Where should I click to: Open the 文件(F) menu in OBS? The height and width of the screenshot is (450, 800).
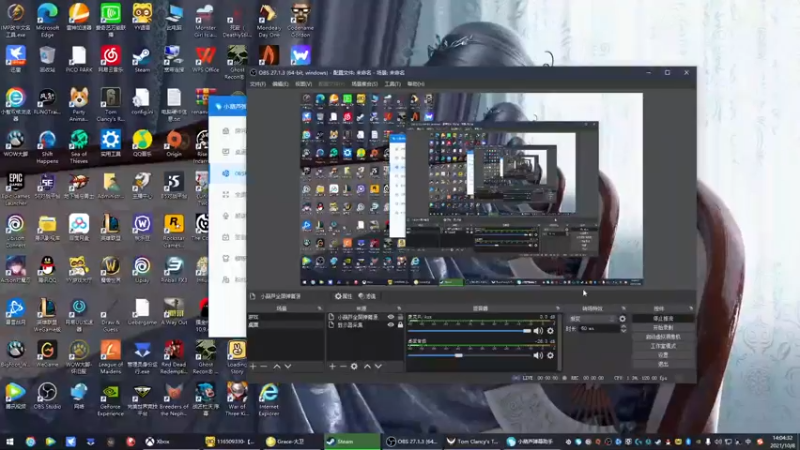[258, 84]
